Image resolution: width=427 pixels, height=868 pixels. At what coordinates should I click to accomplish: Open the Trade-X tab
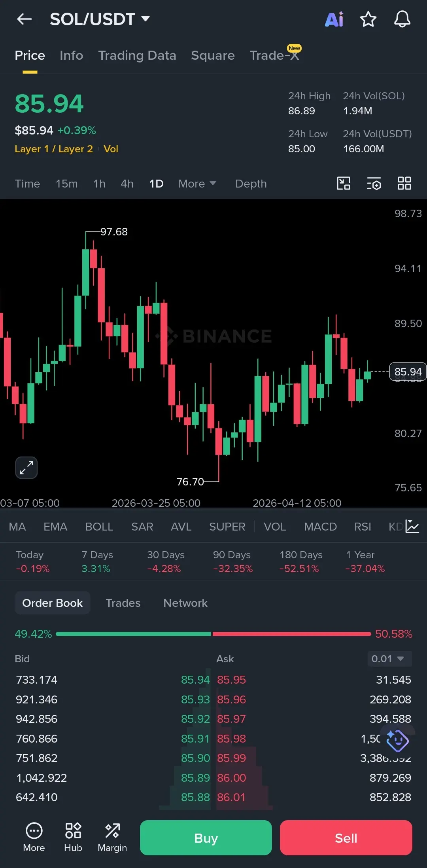[x=274, y=55]
